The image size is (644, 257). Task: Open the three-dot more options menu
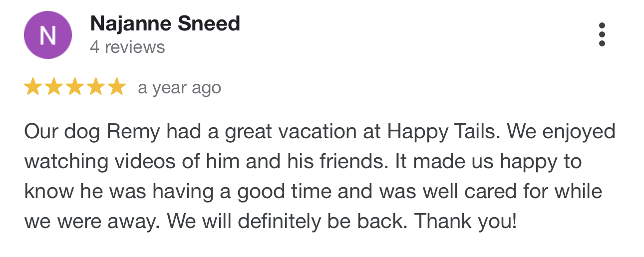(602, 35)
